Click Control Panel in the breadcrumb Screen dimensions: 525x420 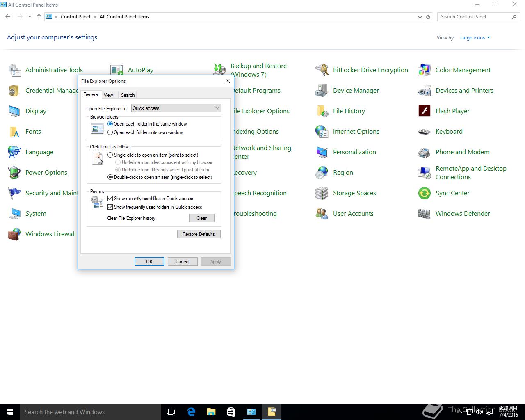click(75, 17)
